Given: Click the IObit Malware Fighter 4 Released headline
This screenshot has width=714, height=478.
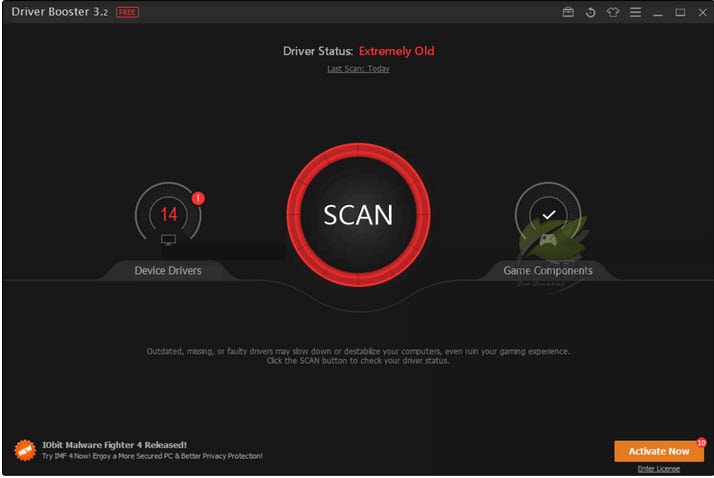Looking at the screenshot, I should pyautogui.click(x=114, y=444).
